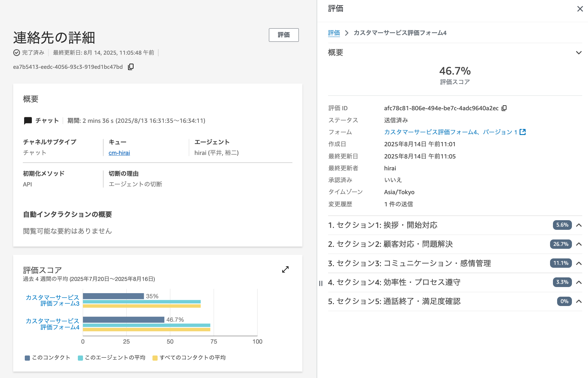Toggle セクション4: 効率性・プロセス遵守 chevron
The width and height of the screenshot is (588, 378).
(x=579, y=282)
